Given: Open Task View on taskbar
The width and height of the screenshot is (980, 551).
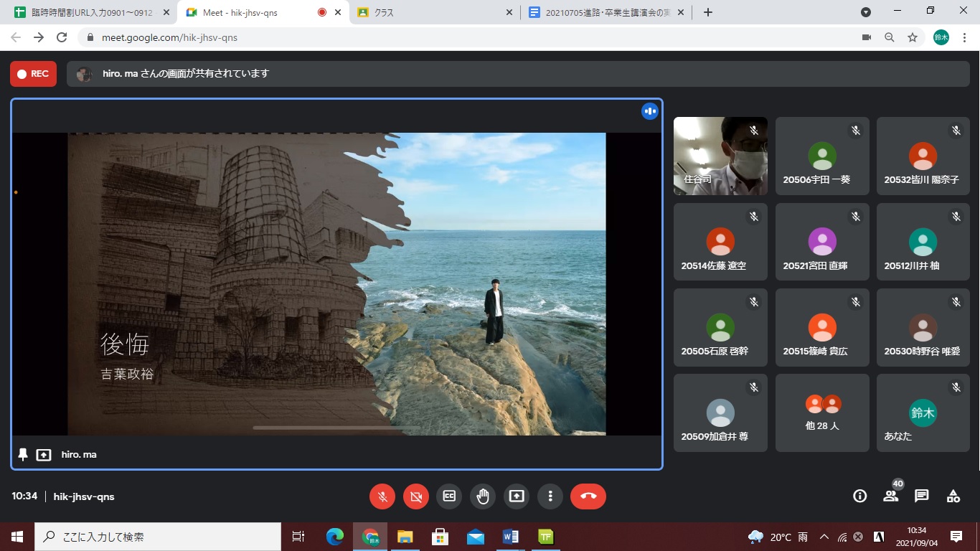Looking at the screenshot, I should click(298, 537).
